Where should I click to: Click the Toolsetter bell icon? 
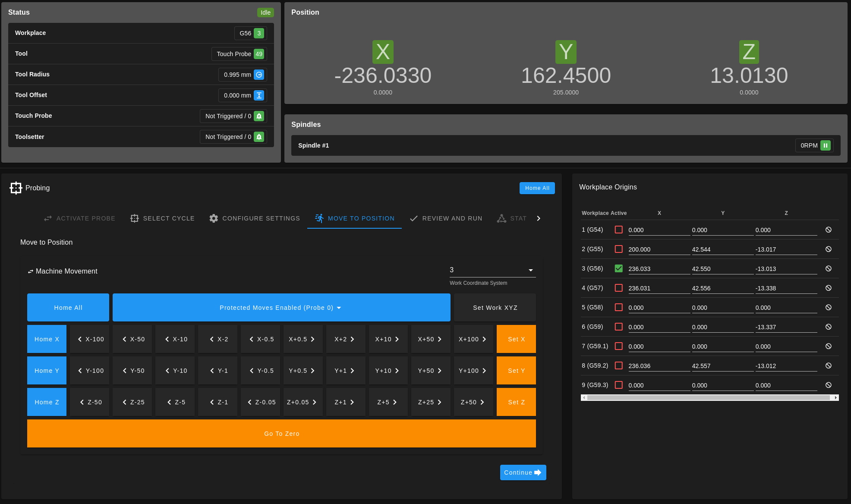[259, 137]
